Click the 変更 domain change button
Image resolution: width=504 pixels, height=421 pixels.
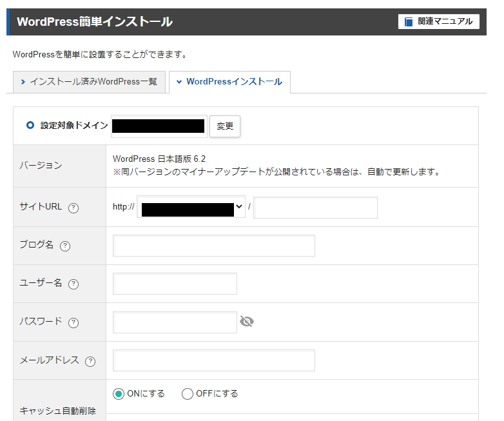(225, 126)
